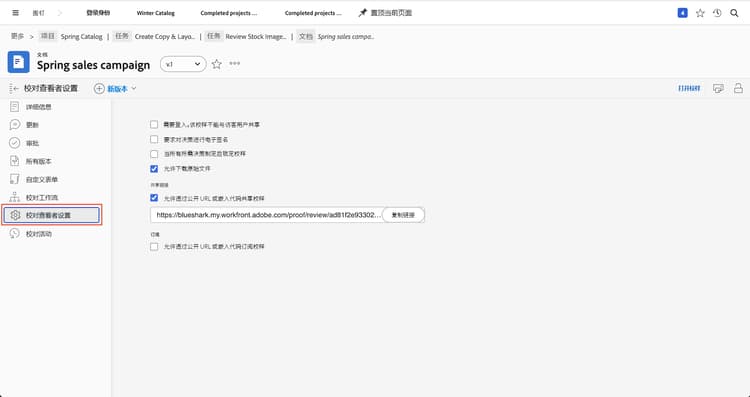Open the summary panel icon at right
This screenshot has width=750, height=397.
[x=718, y=88]
